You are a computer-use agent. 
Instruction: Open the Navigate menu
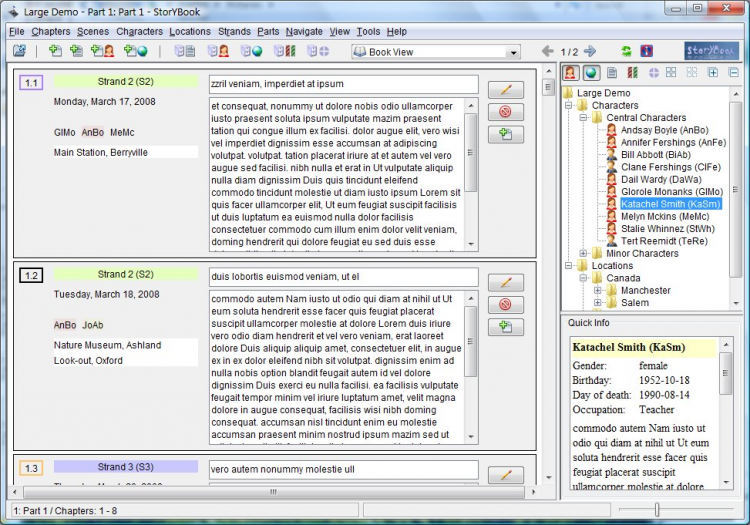304,32
